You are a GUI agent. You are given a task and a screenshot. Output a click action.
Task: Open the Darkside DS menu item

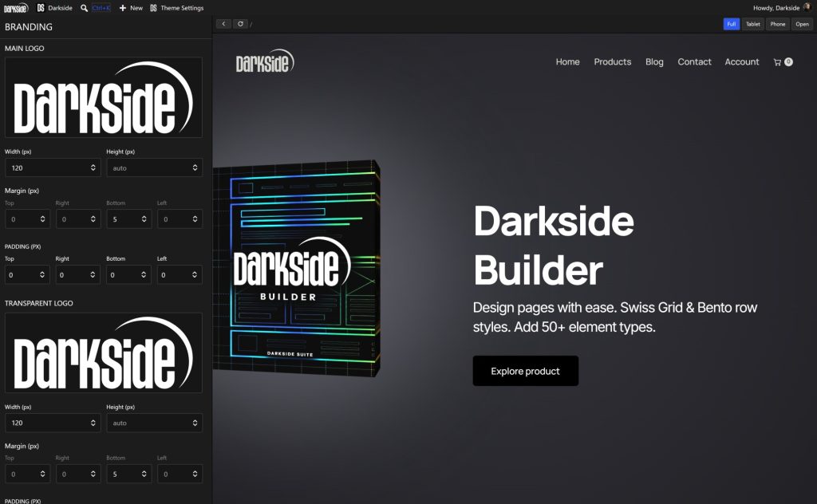click(55, 8)
